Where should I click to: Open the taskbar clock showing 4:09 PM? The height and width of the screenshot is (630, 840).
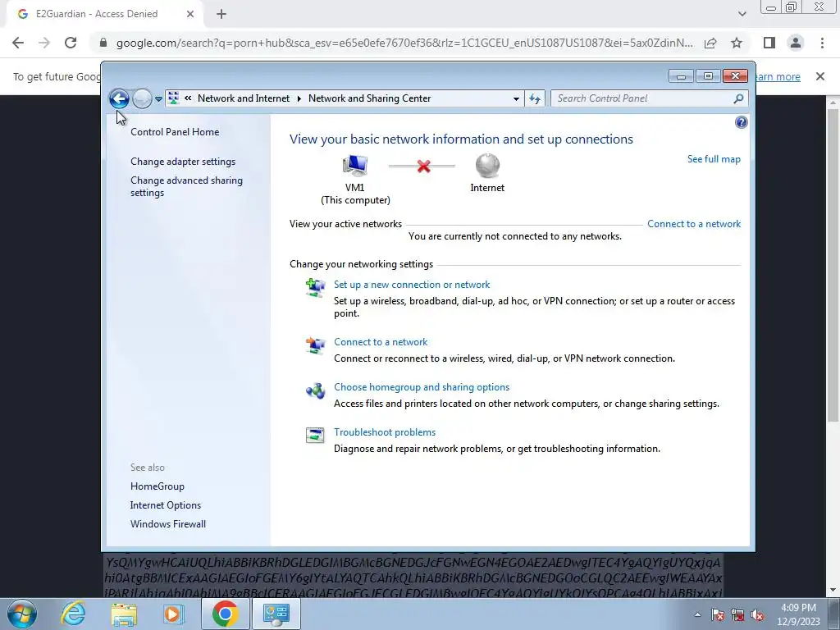798,614
